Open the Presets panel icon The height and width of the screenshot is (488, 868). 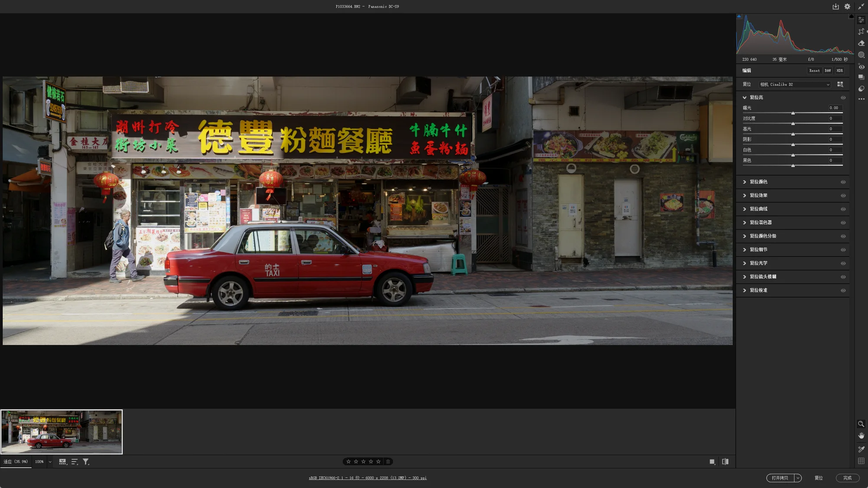(x=861, y=88)
